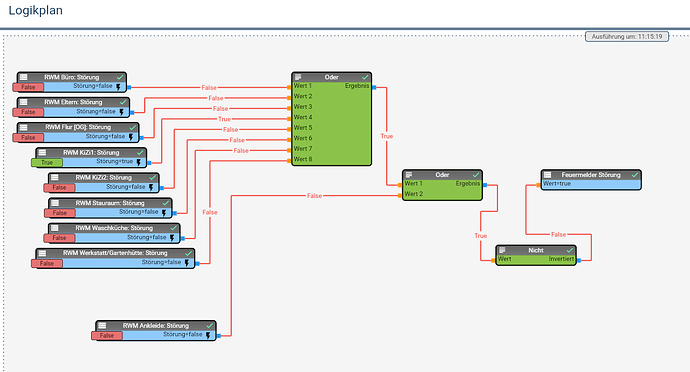Toggle the False value badge on RWM Ankleide
Screen dimensions: 690x372
(x=106, y=336)
